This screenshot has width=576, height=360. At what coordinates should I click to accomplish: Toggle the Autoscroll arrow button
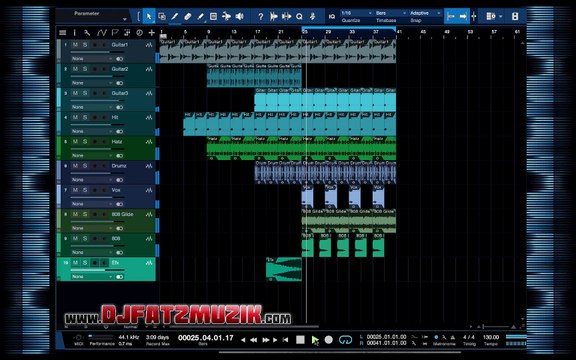coord(451,16)
